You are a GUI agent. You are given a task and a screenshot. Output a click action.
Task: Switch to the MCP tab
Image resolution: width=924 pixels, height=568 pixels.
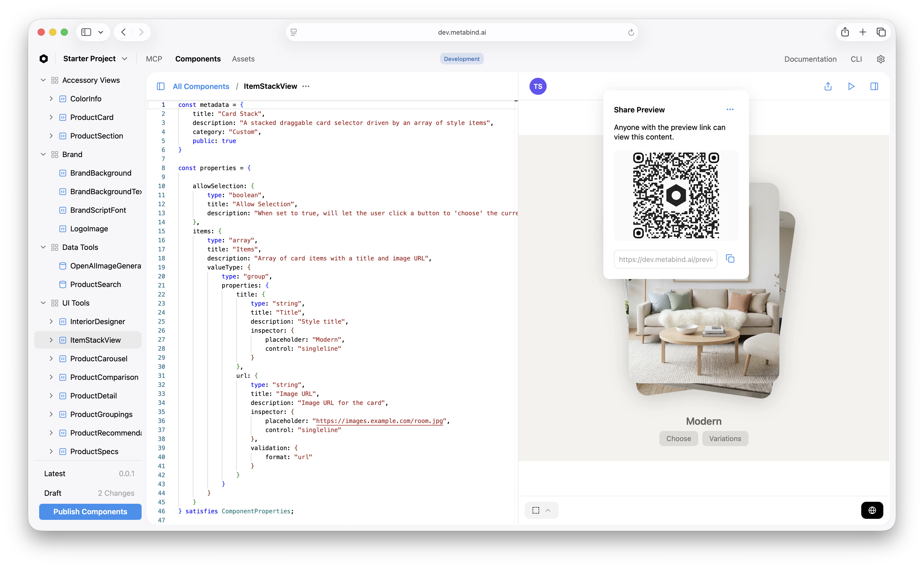pyautogui.click(x=154, y=59)
